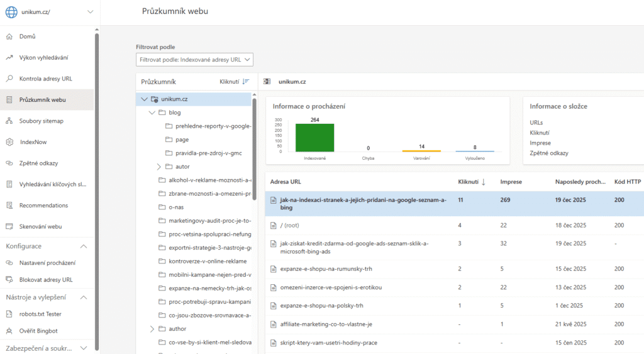Open the unikum.cz/ site selector dropdown

89,12
